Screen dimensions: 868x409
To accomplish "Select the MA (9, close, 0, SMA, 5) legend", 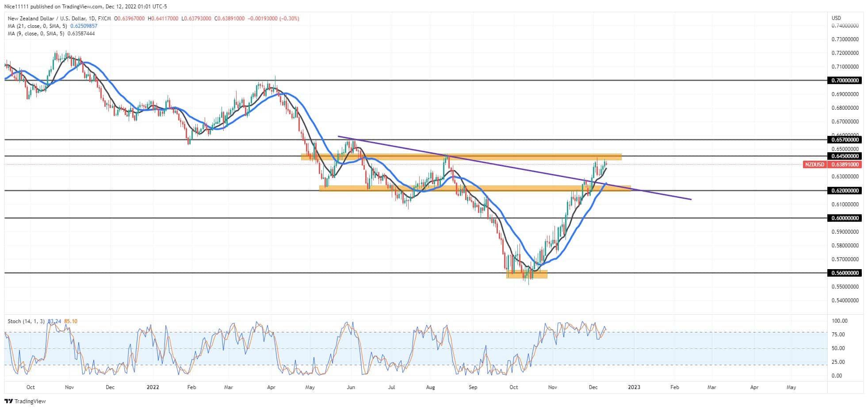I will 37,34.
